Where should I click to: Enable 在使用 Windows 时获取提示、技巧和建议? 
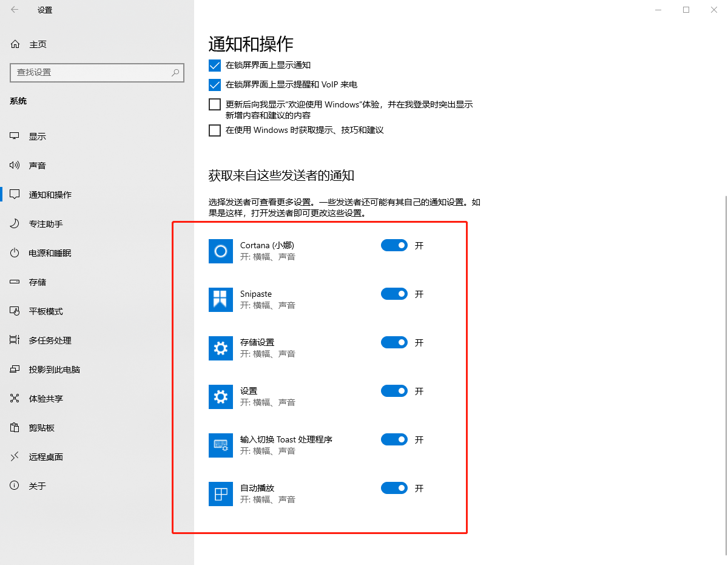215,130
